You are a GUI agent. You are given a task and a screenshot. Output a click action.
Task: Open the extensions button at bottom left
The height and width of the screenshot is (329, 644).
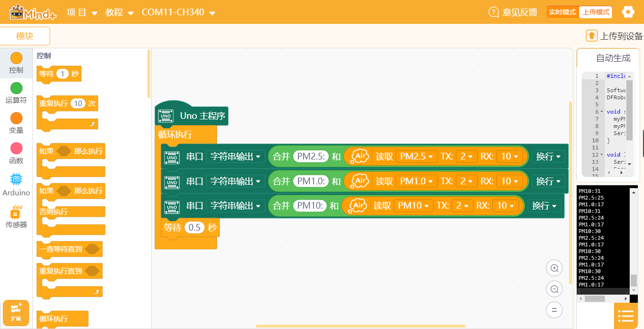16,313
